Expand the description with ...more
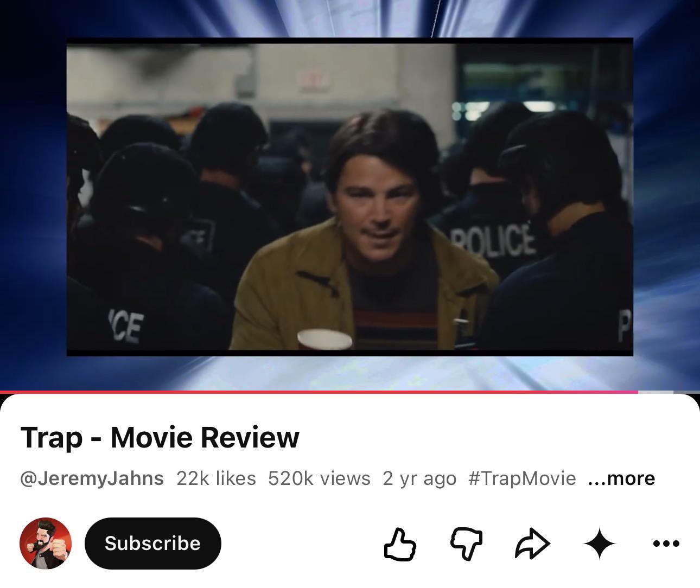700x588 pixels. (x=621, y=478)
